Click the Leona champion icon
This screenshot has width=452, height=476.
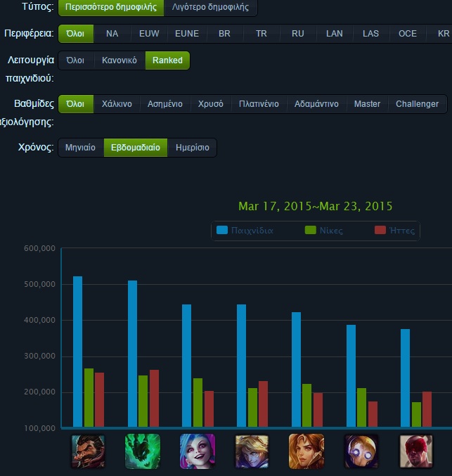[x=306, y=451]
